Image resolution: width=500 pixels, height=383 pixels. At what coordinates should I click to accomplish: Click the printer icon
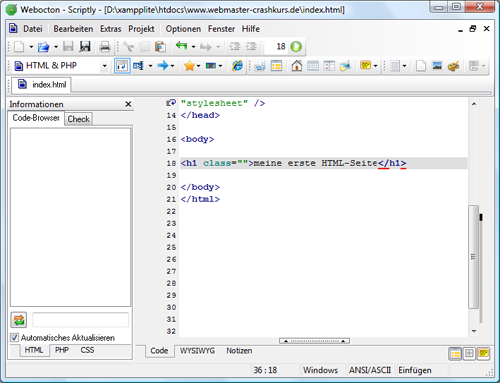[x=105, y=47]
